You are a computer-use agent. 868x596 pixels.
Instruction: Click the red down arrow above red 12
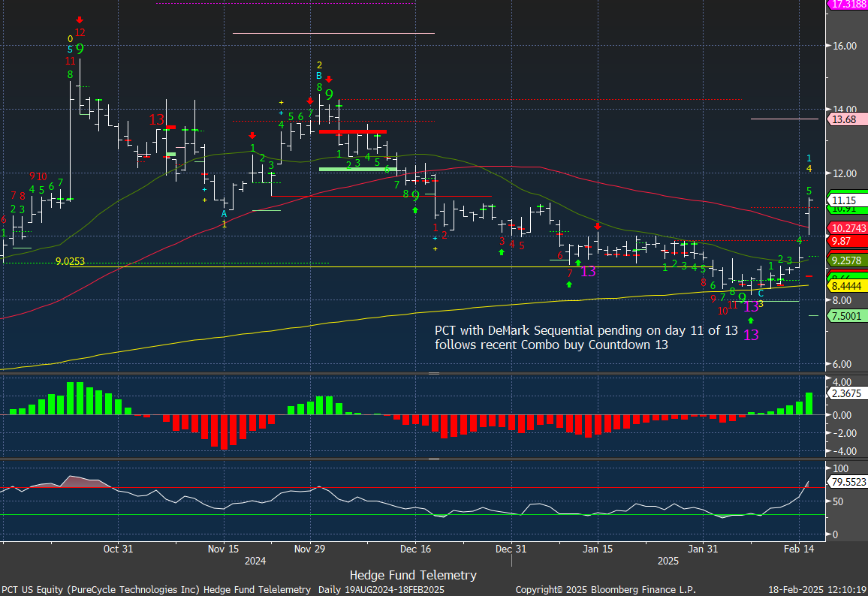point(80,20)
